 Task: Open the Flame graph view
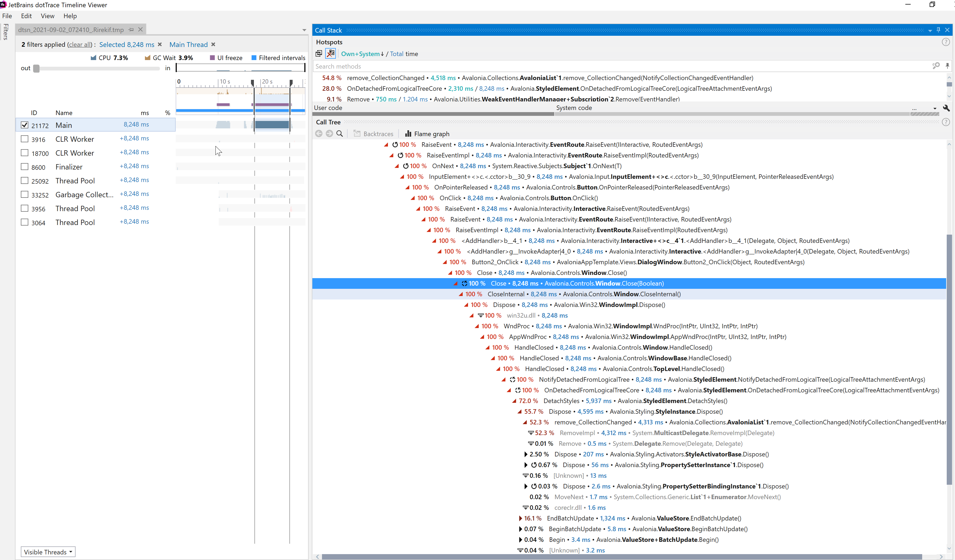click(x=427, y=134)
